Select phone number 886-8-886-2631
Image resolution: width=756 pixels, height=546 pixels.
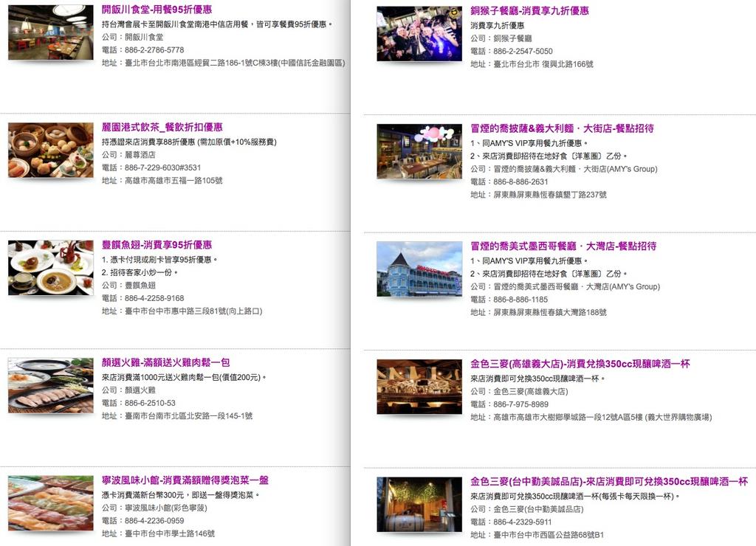pyautogui.click(x=520, y=182)
